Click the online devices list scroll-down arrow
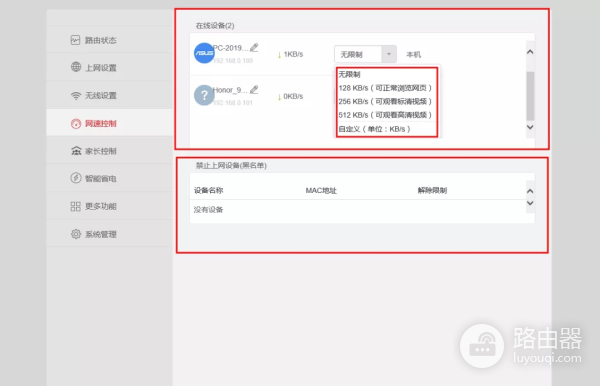This screenshot has width=600, height=386. (x=530, y=127)
